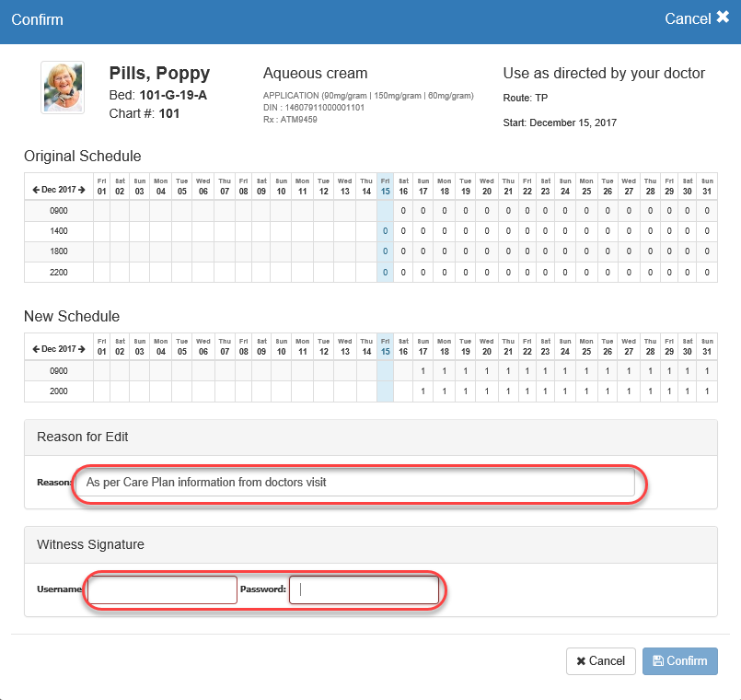Go to next month in New Schedule
Image resolution: width=741 pixels, height=700 pixels.
(81, 350)
